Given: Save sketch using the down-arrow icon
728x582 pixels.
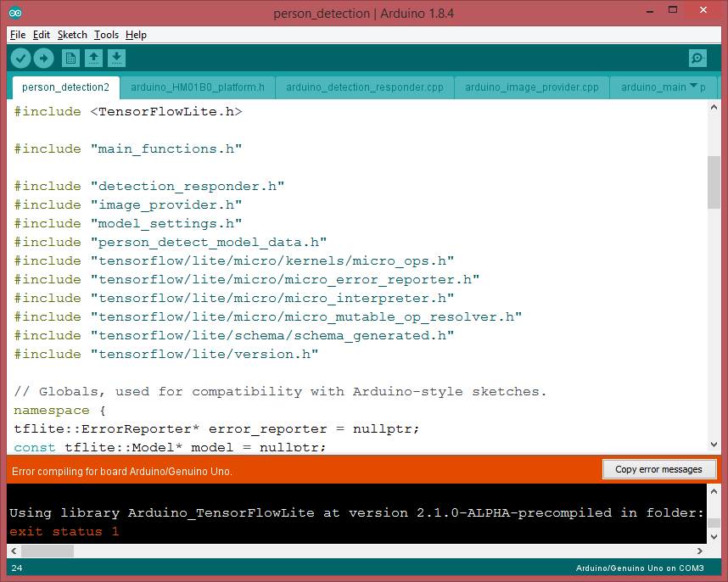Looking at the screenshot, I should [117, 59].
